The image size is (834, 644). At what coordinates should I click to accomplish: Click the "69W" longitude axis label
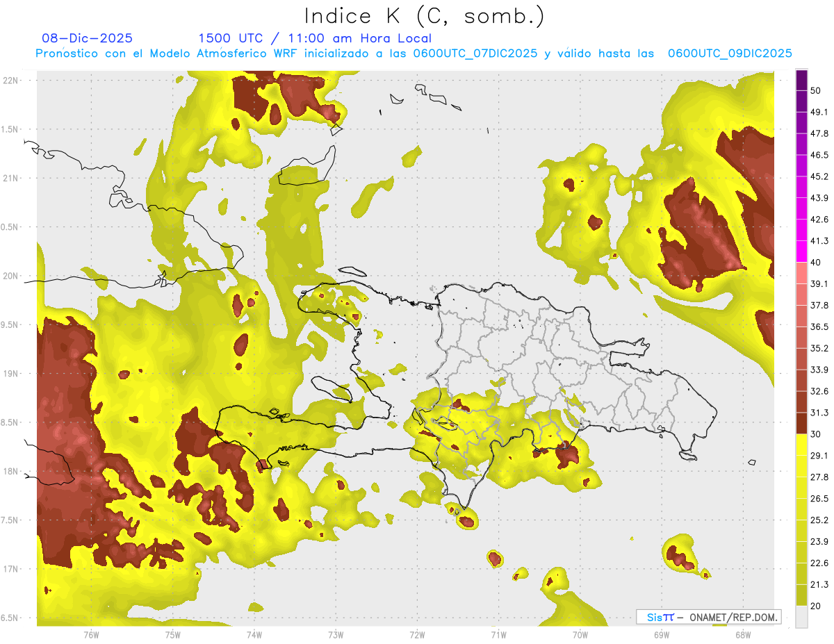(661, 635)
